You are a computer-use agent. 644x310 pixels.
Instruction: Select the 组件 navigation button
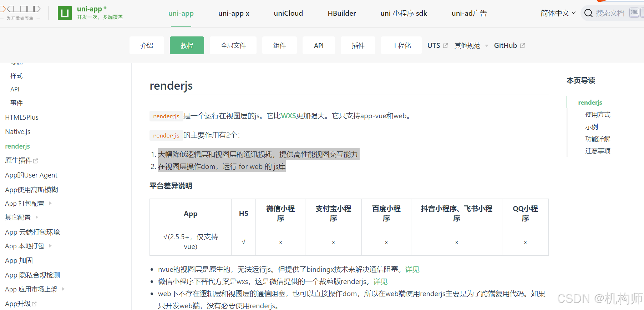[279, 45]
